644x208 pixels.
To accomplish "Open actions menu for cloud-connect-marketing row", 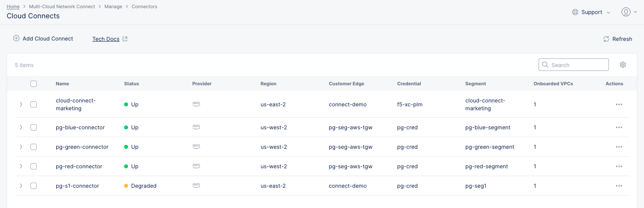I will pyautogui.click(x=619, y=104).
